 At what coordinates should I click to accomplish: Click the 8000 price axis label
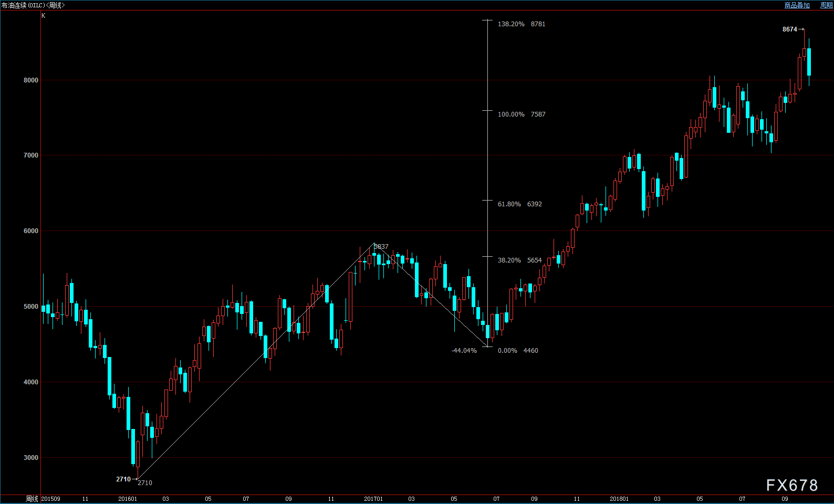tap(31, 80)
